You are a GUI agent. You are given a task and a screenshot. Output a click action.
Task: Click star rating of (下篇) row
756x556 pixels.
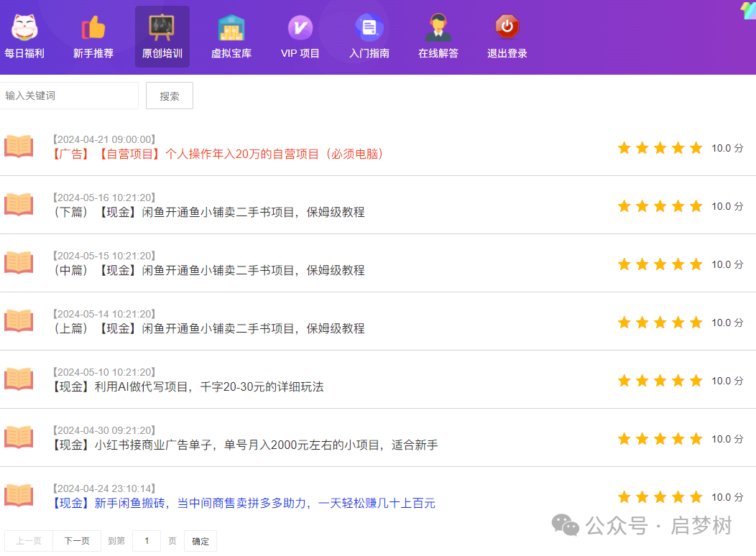coord(660,206)
